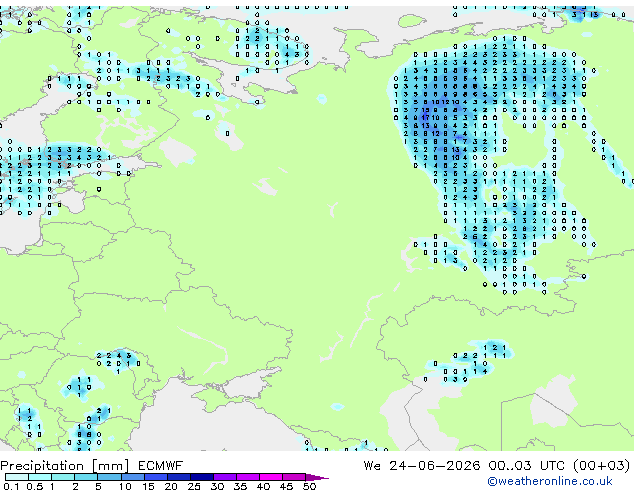This screenshot has height=490, width=634.
Task: Click the 'ECMWF' model label
Action: [161, 466]
